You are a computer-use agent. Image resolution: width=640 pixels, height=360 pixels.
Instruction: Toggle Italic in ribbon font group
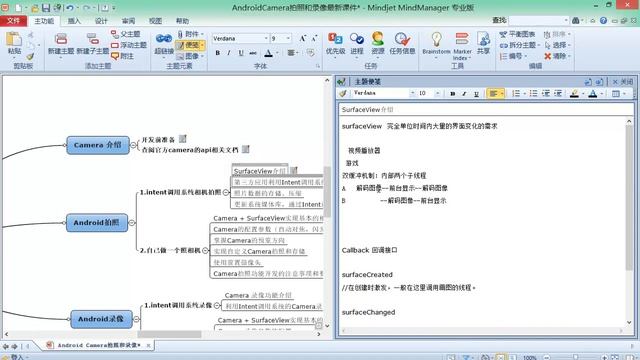pos(229,53)
